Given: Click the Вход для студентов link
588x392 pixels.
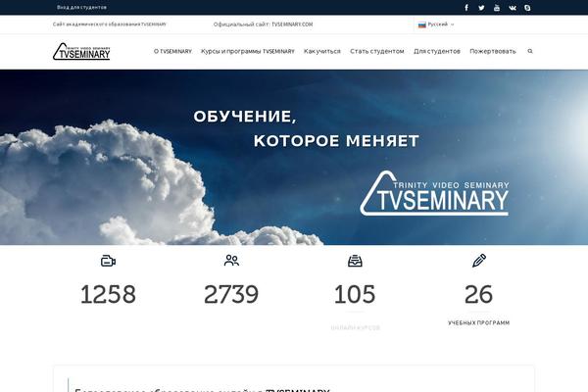Looking at the screenshot, I should [81, 7].
